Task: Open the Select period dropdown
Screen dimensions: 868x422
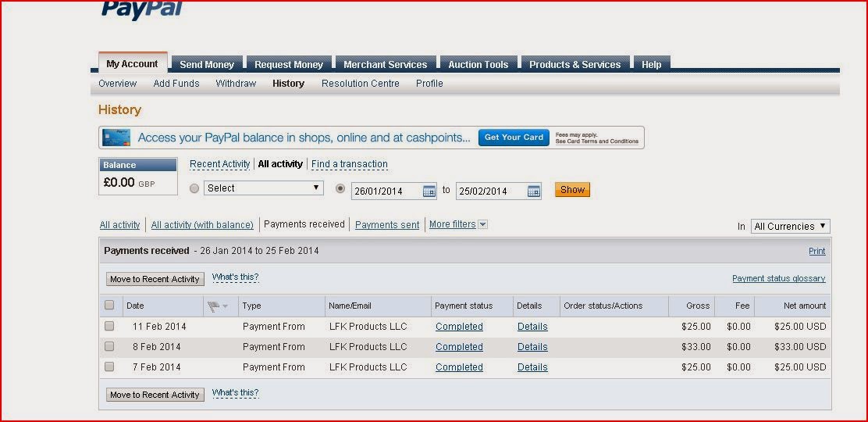Action: coord(264,188)
